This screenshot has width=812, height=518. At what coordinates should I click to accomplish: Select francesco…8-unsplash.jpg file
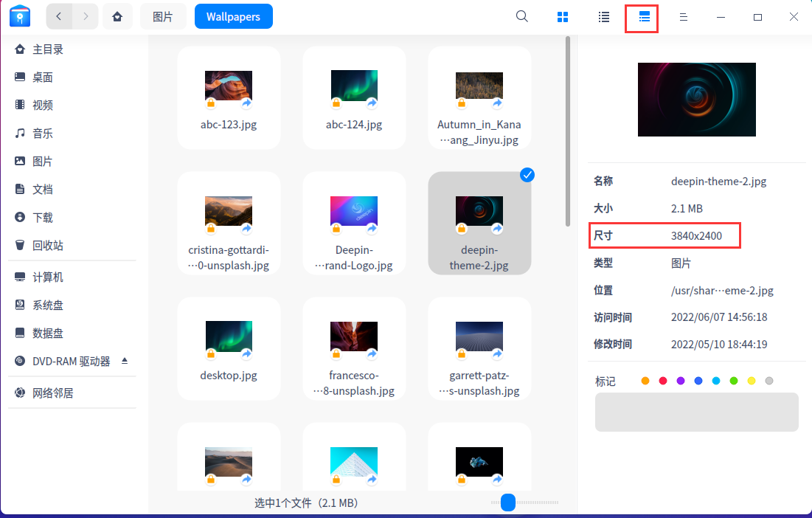click(x=354, y=348)
